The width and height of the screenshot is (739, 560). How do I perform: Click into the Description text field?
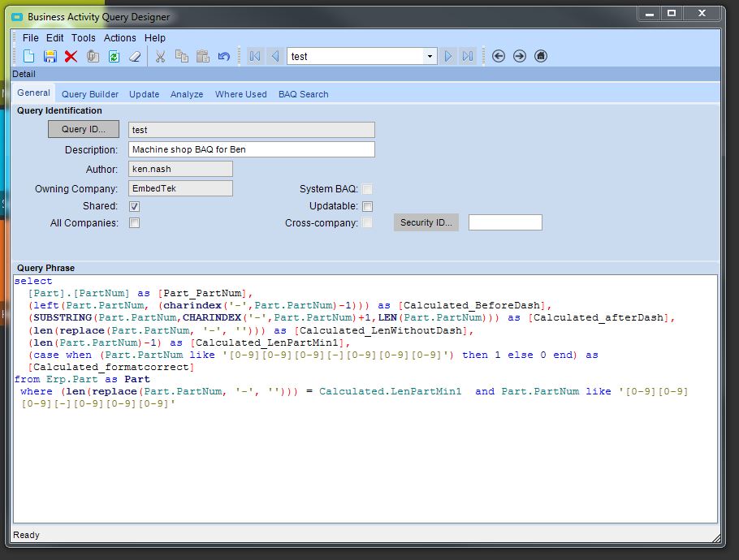tap(252, 149)
